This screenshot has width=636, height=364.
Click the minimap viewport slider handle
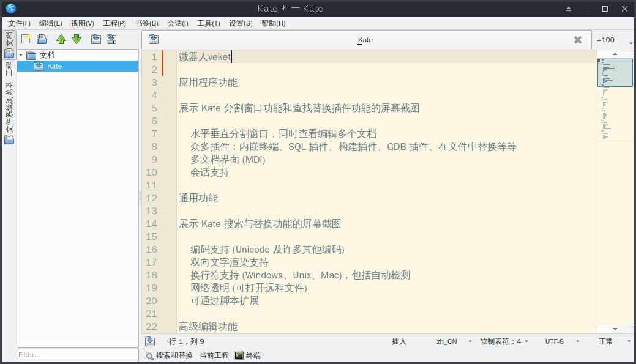click(615, 73)
